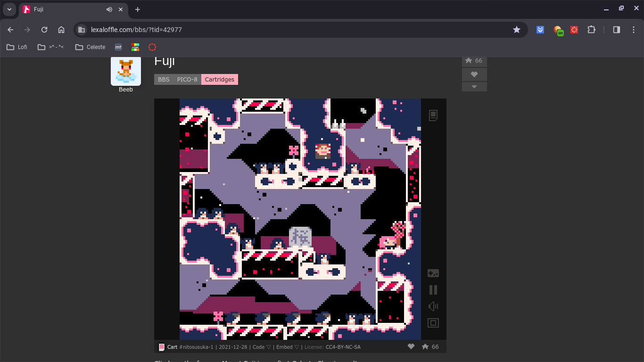
Task: Open the red circular extension icon
Action: tap(574, 30)
